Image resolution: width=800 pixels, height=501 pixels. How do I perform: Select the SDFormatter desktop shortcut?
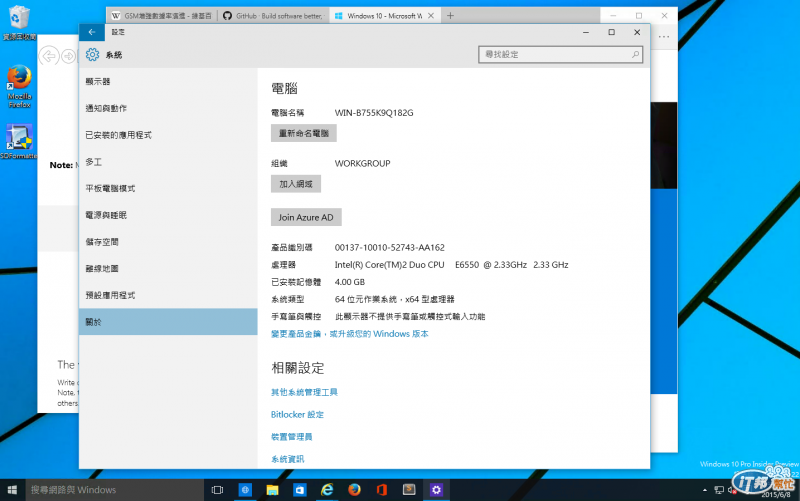tap(19, 142)
